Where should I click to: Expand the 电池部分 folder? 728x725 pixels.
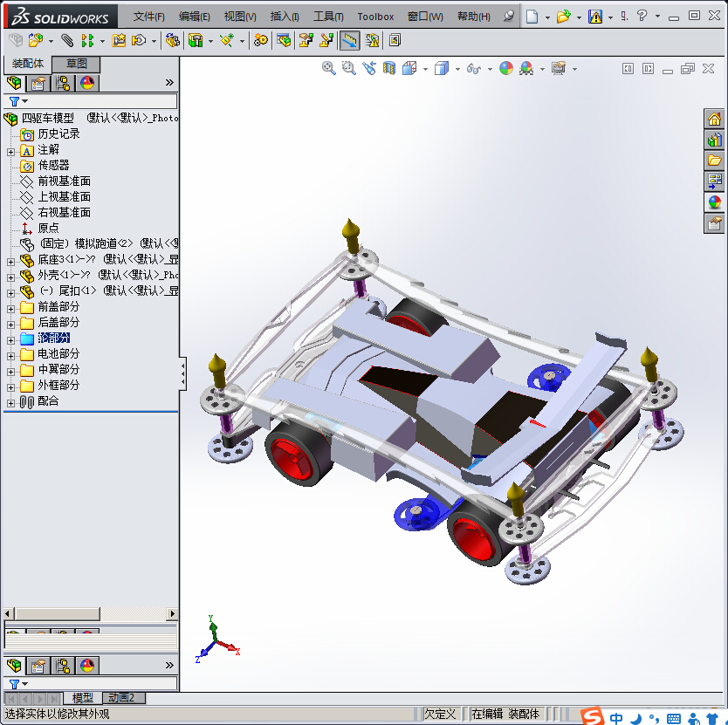(x=10, y=356)
